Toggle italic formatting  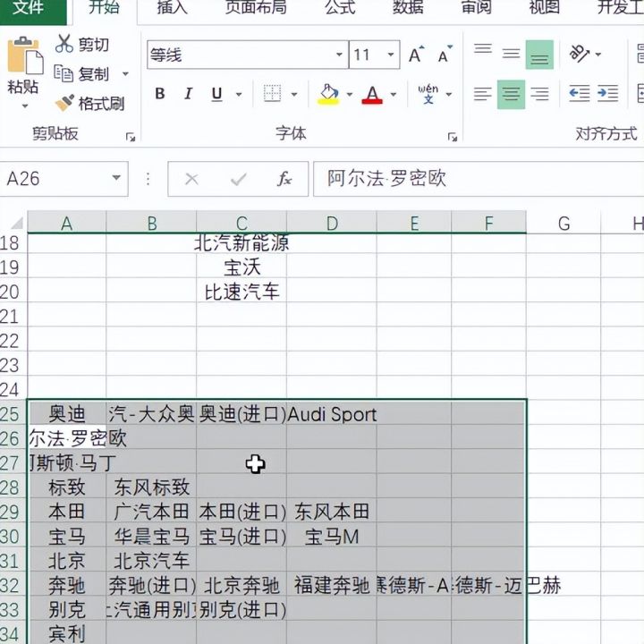188,94
